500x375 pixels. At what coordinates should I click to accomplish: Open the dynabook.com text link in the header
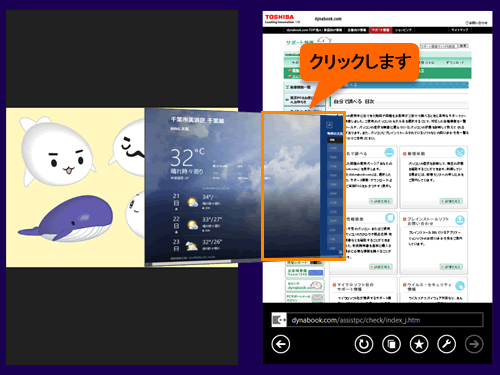[x=328, y=19]
